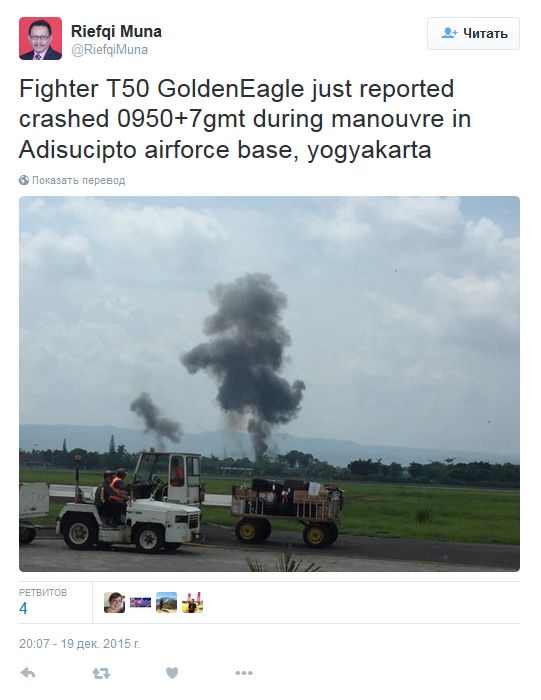541x700 pixels.
Task: Open first retweeter avatar with woman's face
Action: (x=114, y=603)
